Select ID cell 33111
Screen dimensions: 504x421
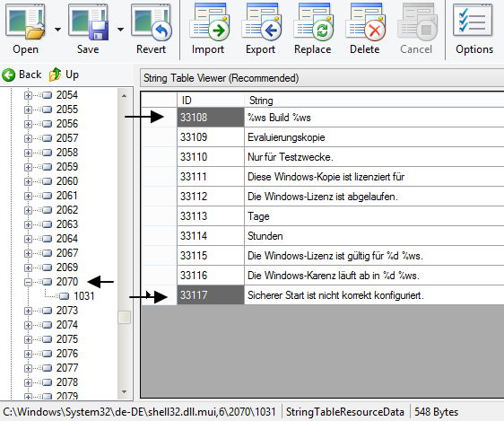[211, 177]
